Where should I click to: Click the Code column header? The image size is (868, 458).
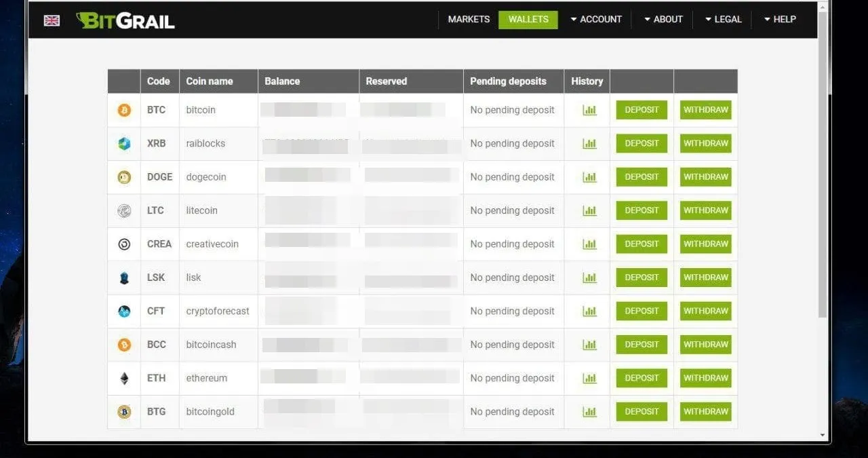coord(159,81)
